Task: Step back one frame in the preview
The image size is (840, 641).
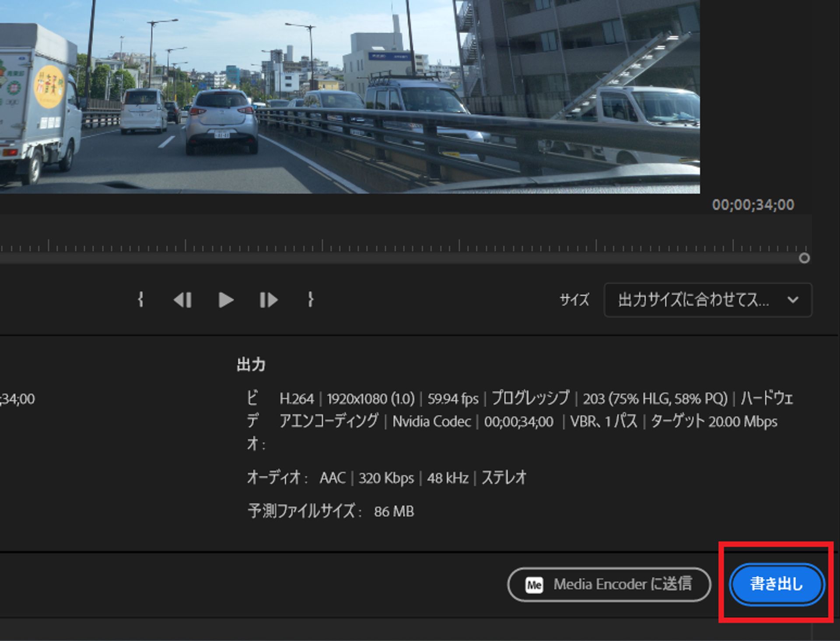Action: (x=183, y=300)
